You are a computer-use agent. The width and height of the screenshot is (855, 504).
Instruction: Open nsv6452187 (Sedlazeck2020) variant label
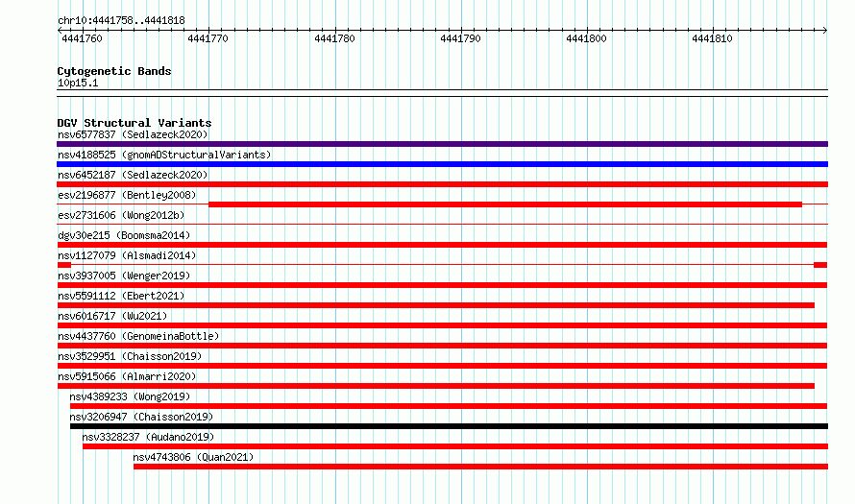133,175
